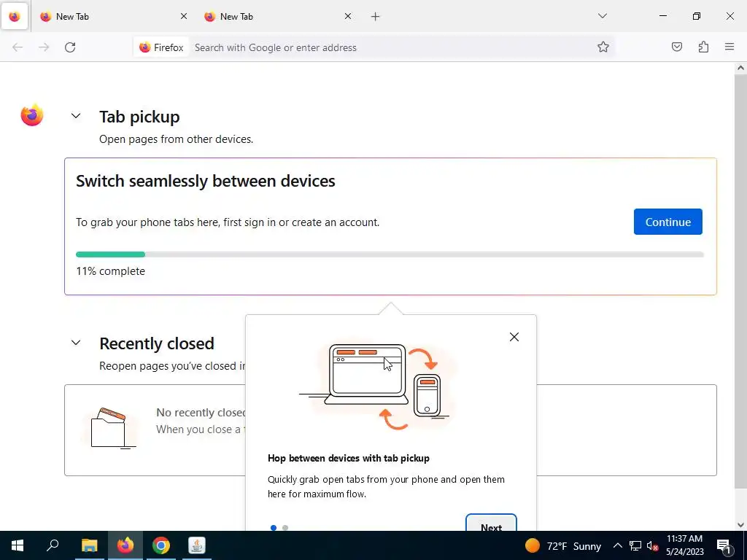Open the Extensions puzzle icon

[x=703, y=47]
